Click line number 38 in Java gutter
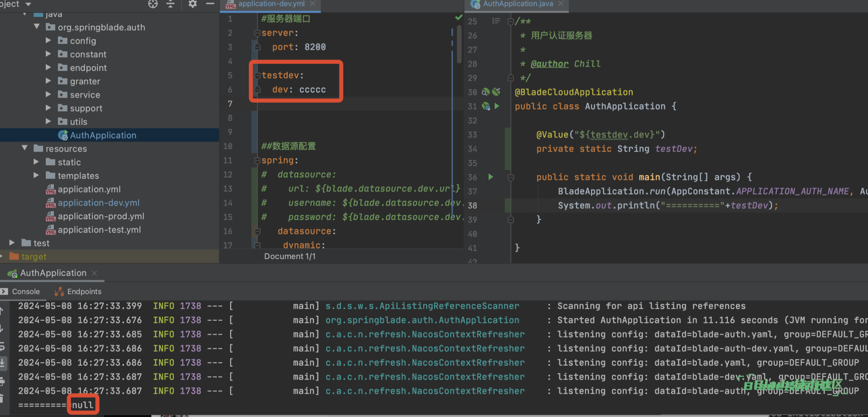This screenshot has width=868, height=417. coord(472,205)
